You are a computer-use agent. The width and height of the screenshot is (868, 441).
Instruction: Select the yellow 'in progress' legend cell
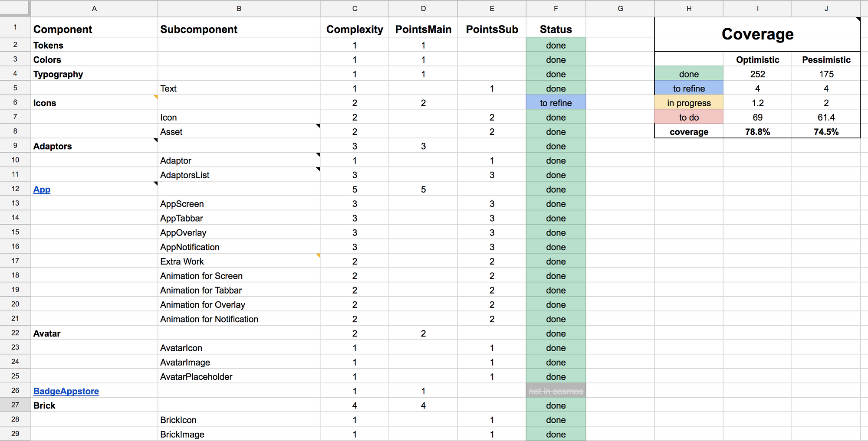(x=689, y=102)
